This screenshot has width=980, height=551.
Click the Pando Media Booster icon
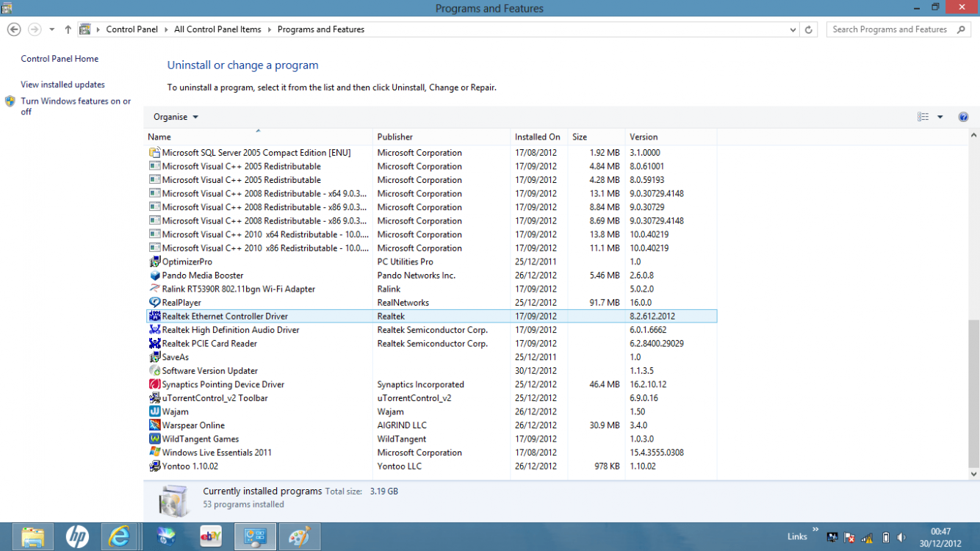coord(154,275)
